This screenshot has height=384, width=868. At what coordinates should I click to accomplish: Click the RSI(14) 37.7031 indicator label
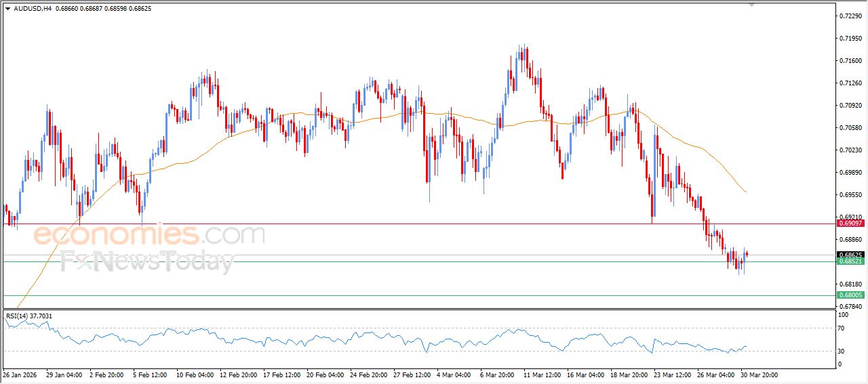coord(29,316)
